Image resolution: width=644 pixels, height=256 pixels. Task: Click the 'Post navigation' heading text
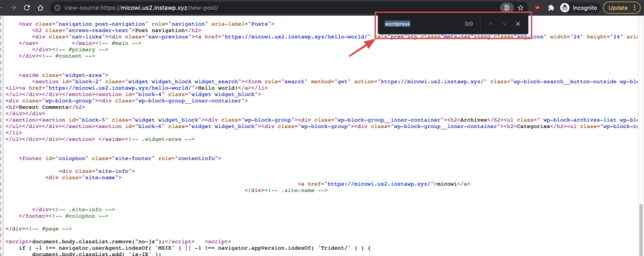(160, 31)
